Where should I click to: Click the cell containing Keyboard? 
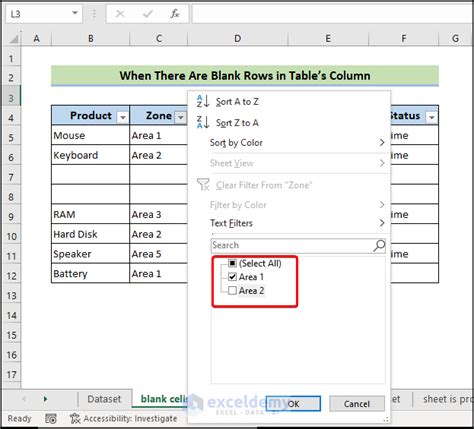click(90, 155)
